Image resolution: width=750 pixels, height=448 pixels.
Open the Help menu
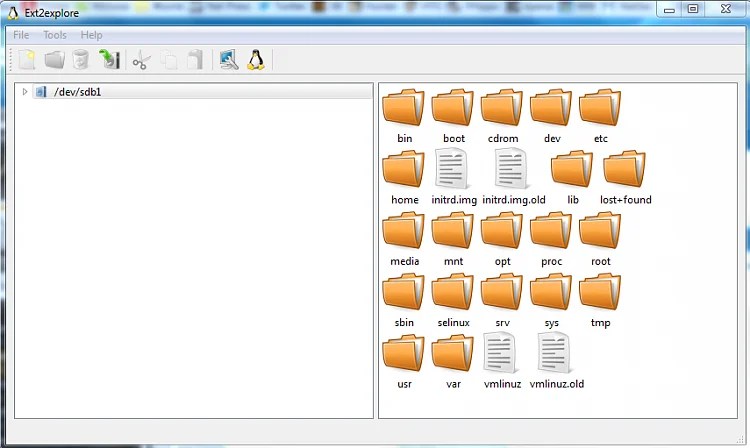pyautogui.click(x=91, y=35)
